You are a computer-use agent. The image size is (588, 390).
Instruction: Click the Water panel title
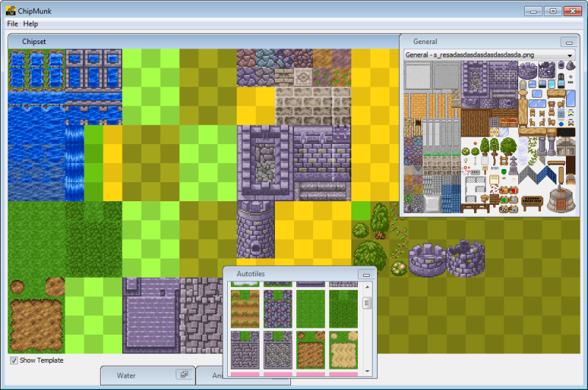(126, 375)
